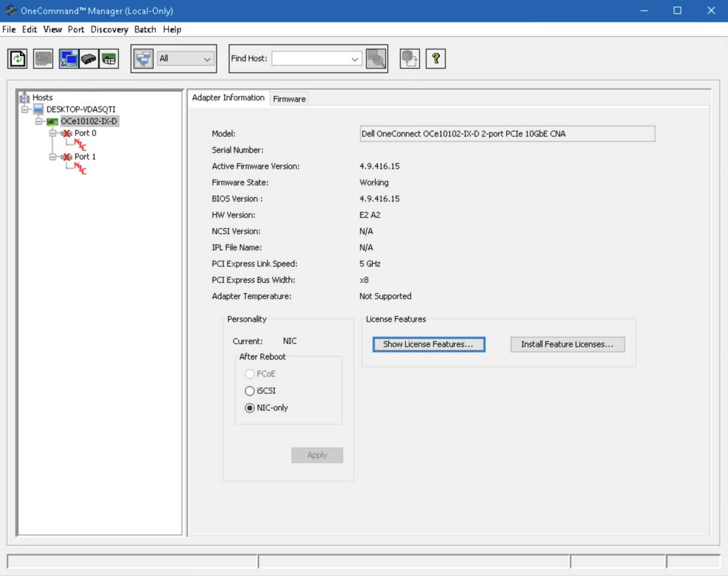Collapse the DESKTOP-VDASQTI tree node
Viewport: 728px width, 576px height.
point(25,109)
